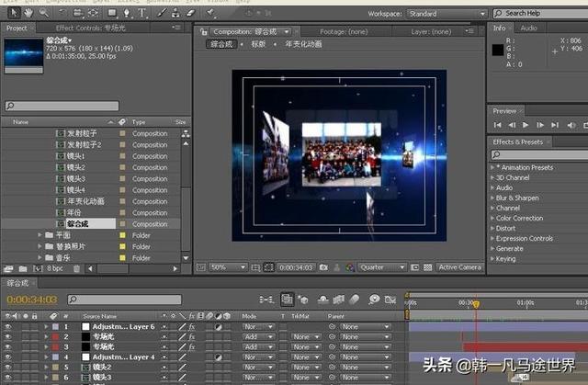Open the Interpret Footage icon in Project panel
The height and width of the screenshot is (385, 588).
click(8, 269)
